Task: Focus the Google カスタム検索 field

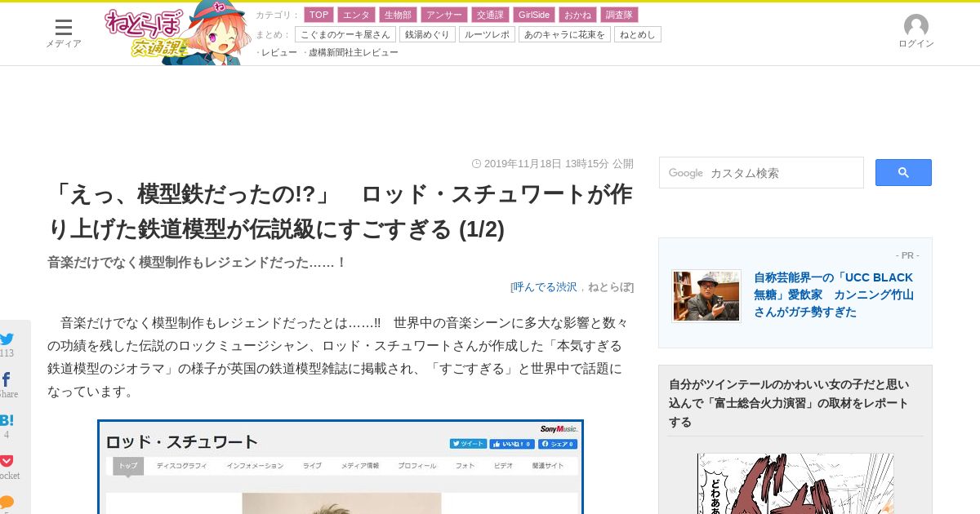Action: 761,173
